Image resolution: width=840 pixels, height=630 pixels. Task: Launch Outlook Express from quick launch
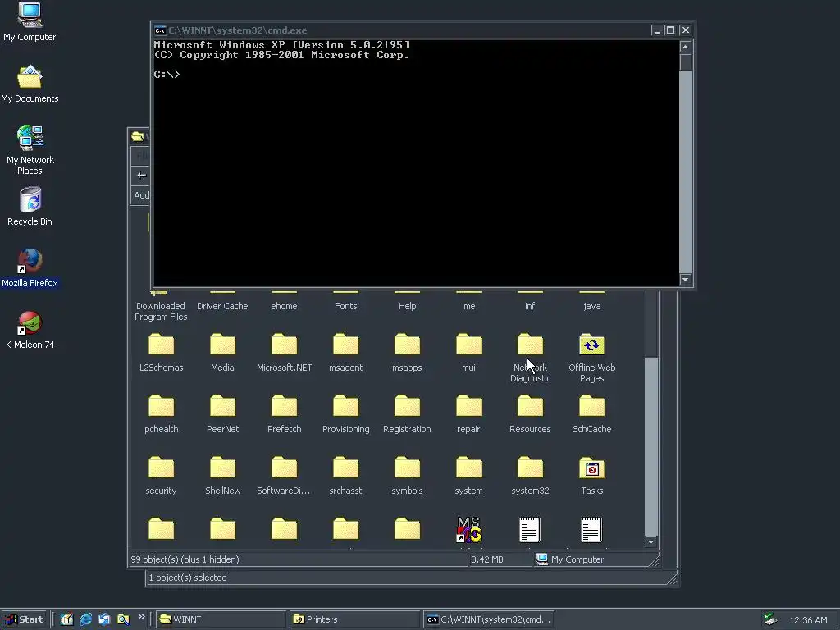point(104,619)
